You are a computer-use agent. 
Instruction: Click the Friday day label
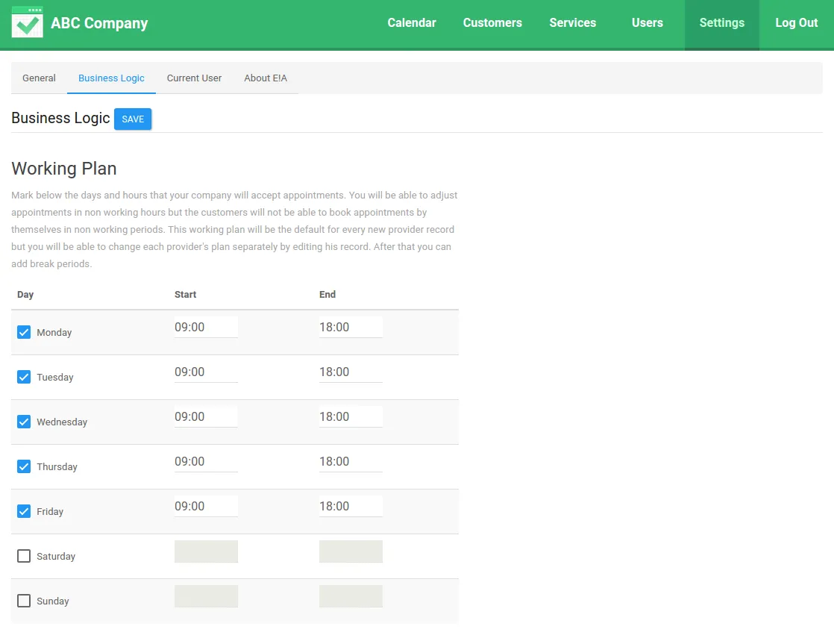(50, 511)
